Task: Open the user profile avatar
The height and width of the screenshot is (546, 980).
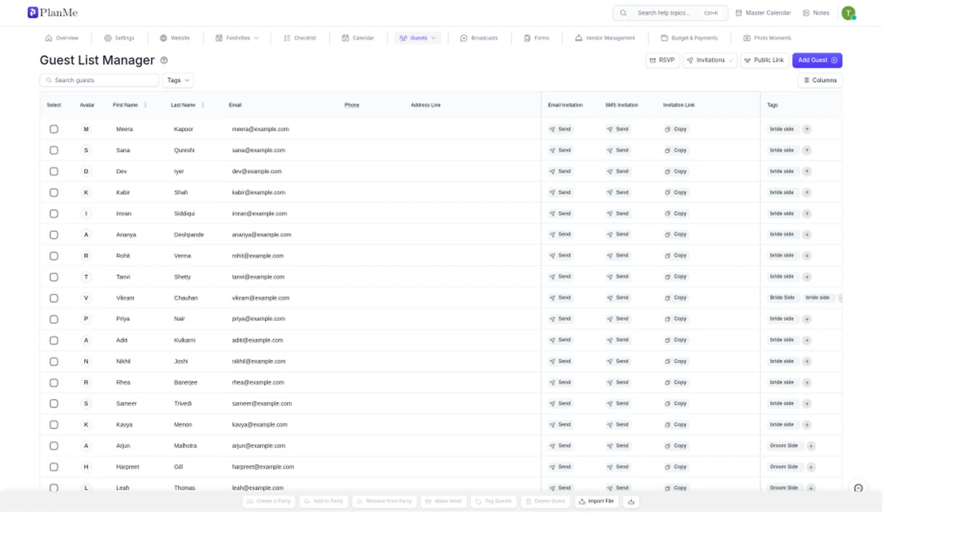Action: pyautogui.click(x=848, y=13)
